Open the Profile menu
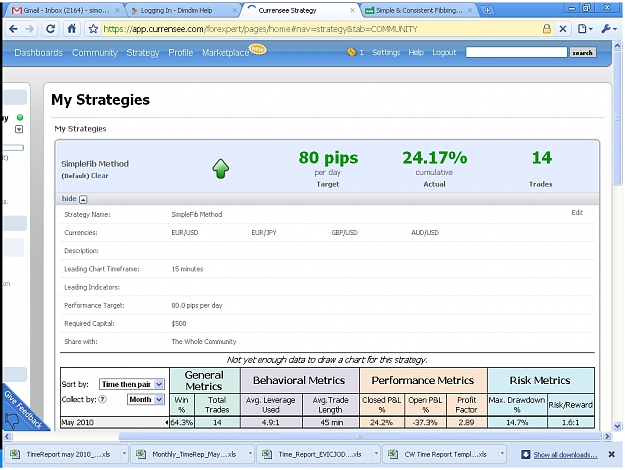Viewport: 625px width, 470px height. point(181,53)
